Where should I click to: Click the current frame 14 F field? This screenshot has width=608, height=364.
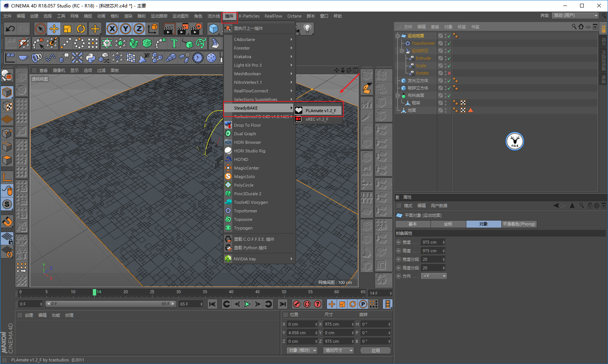[380, 293]
